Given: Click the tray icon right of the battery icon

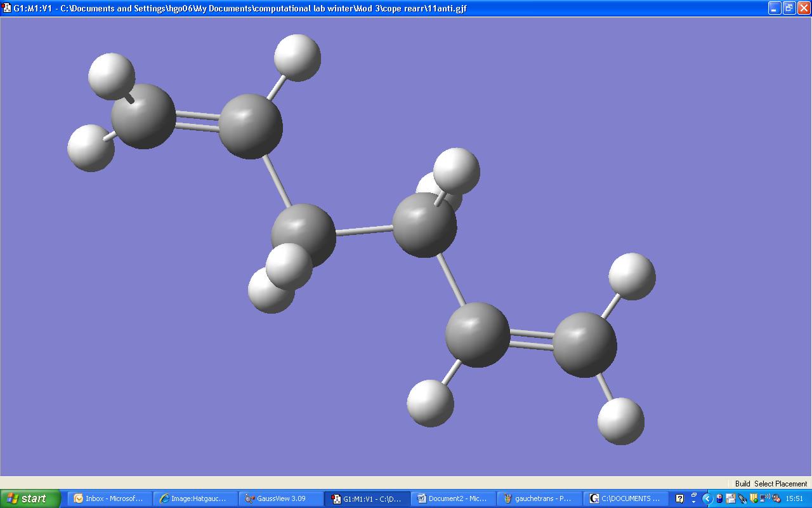Looking at the screenshot, I should coord(731,498).
